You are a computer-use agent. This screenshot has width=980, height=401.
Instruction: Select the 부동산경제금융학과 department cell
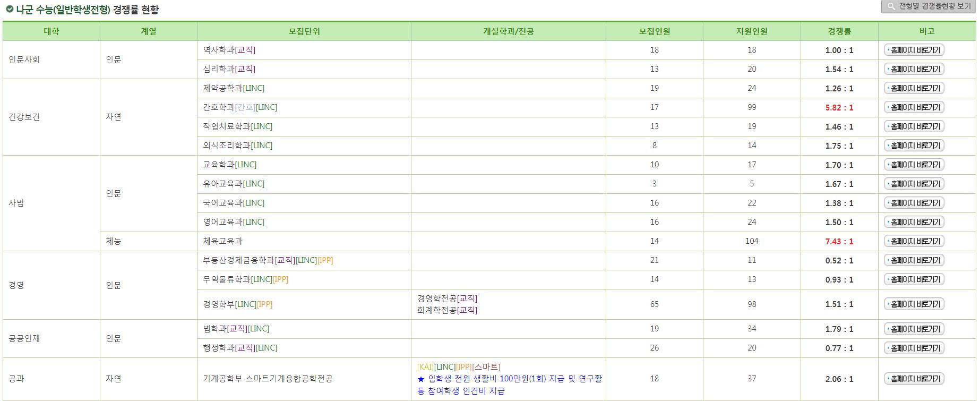click(x=304, y=260)
